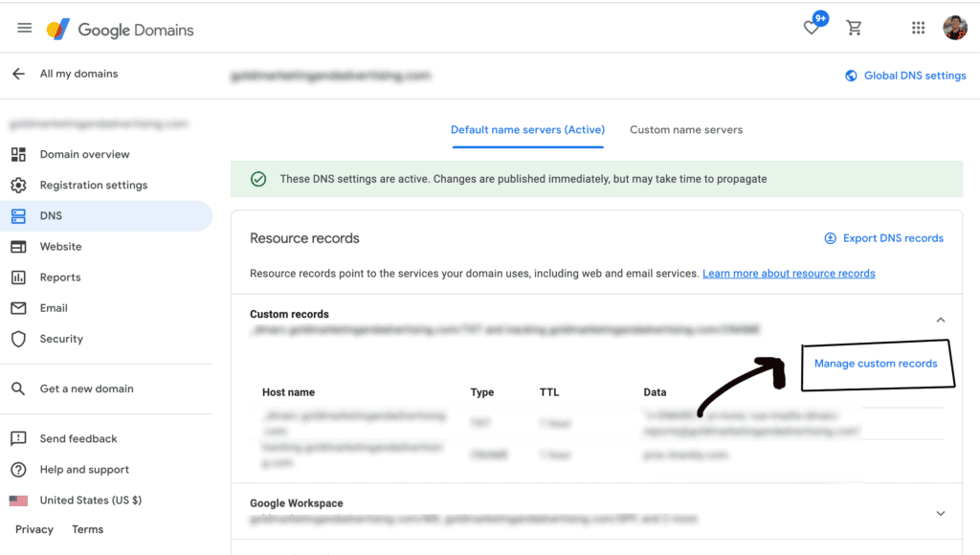Image resolution: width=980 pixels, height=555 pixels.
Task: Click Send feedback
Action: 78,439
